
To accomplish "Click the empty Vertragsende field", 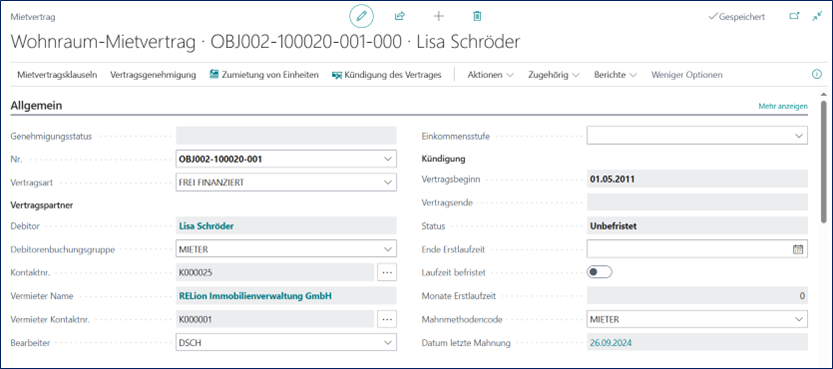I will click(x=697, y=202).
